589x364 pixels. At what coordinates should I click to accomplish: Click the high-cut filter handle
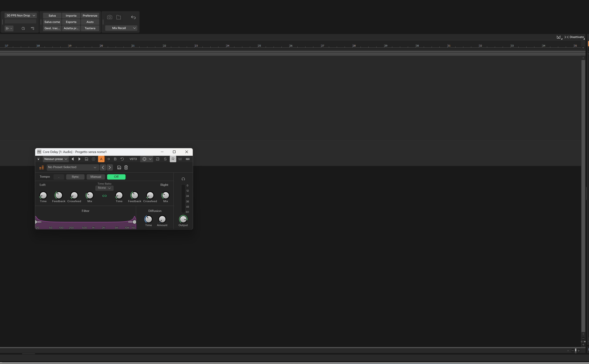coord(134,222)
